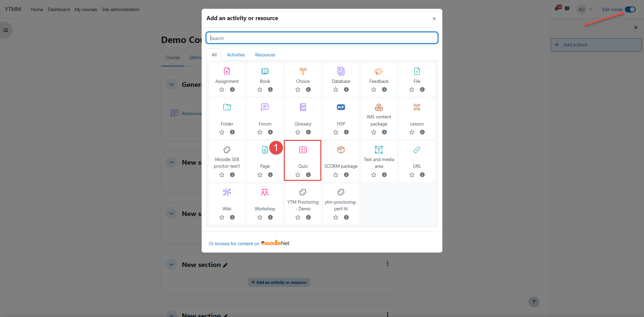The image size is (644, 317).
Task: Close the Add an activity dialog
Action: click(x=434, y=18)
